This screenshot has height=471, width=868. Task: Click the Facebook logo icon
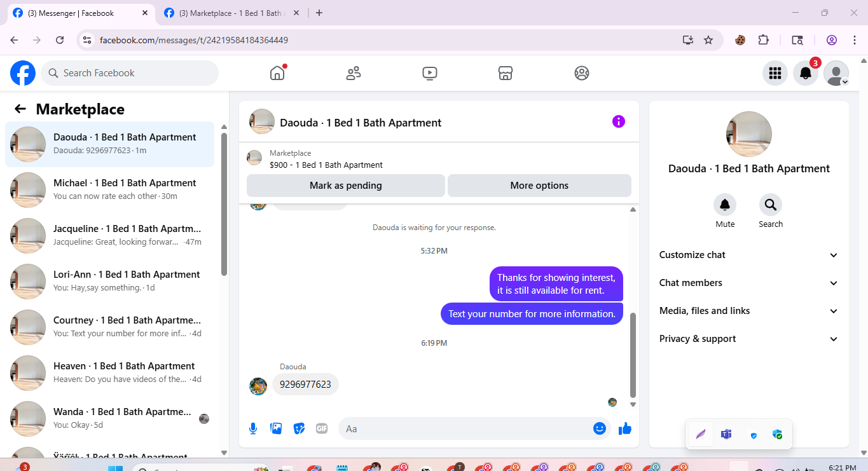(x=23, y=73)
